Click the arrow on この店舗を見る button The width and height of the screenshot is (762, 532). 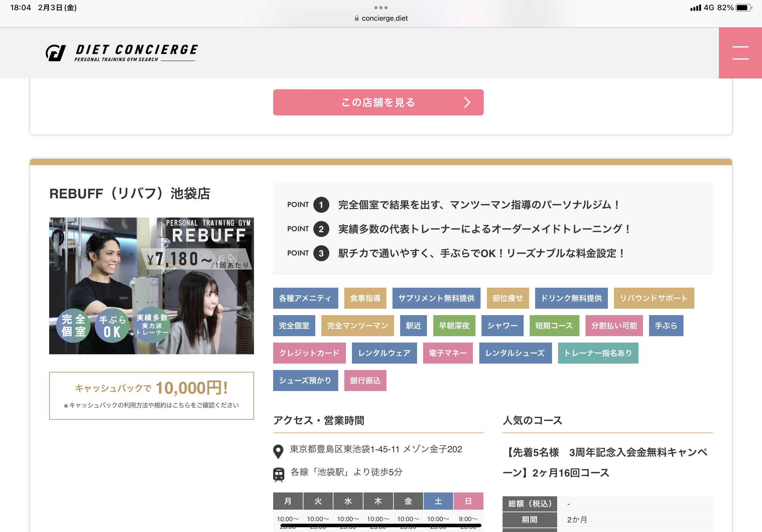[x=467, y=102]
